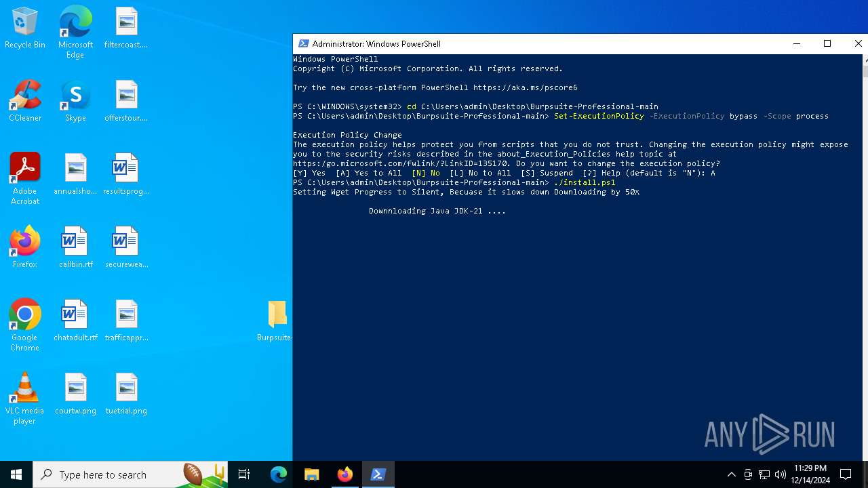
Task: Open the Google Chrome desktop shortcut
Action: 25,325
